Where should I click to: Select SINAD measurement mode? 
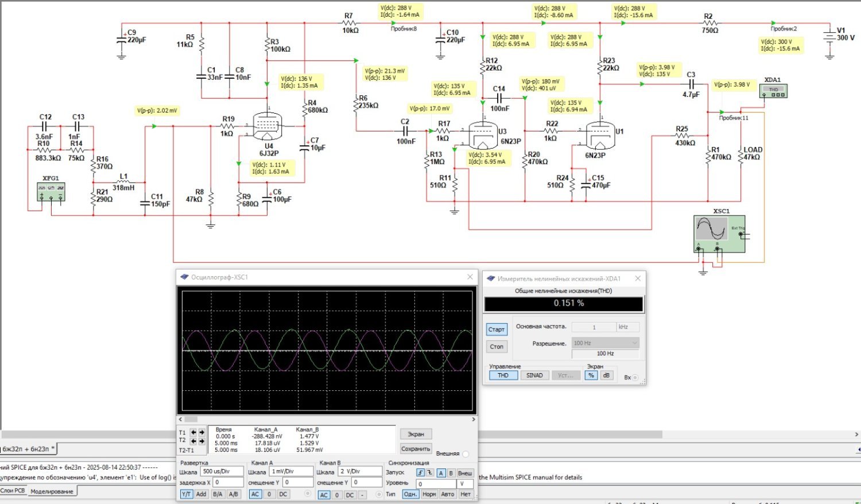coord(534,375)
